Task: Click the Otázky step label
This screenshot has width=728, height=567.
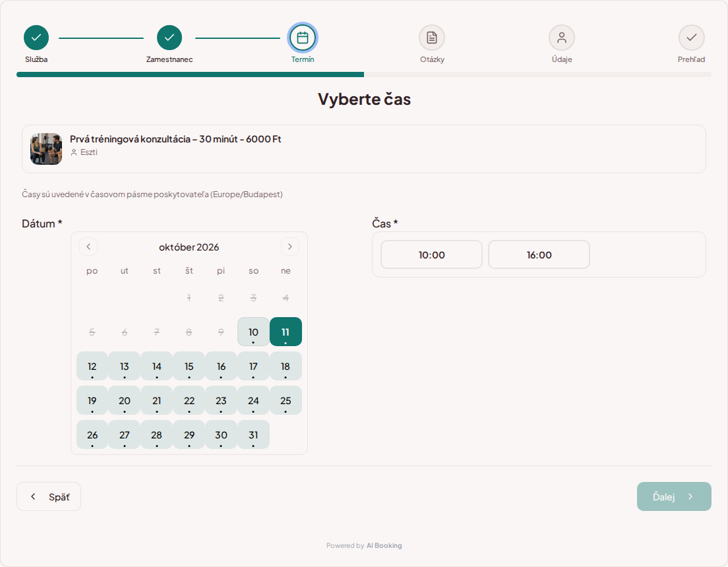Action: (433, 59)
